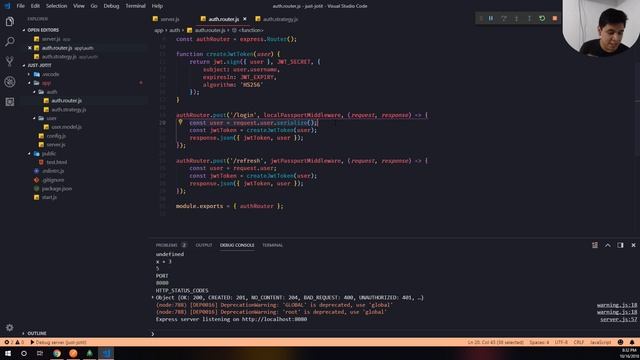Open Cortana search circle on taskbar

(24, 353)
